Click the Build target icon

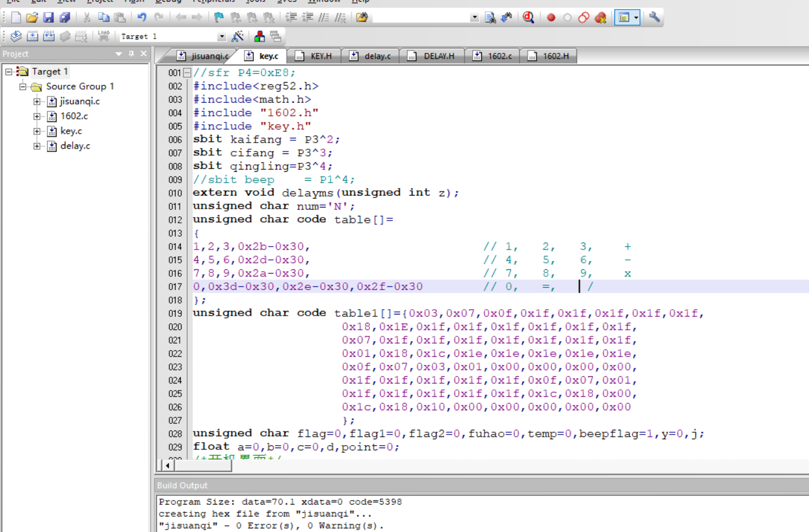(x=32, y=37)
